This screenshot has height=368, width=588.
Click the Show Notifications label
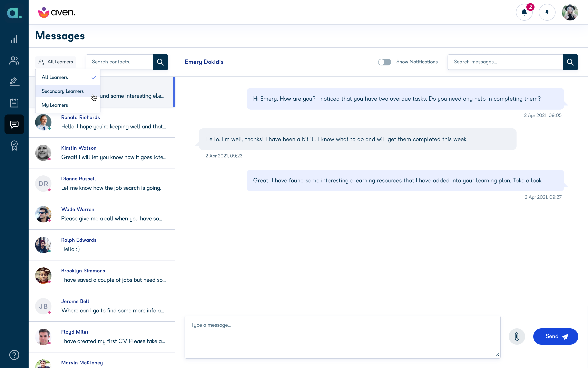[417, 62]
